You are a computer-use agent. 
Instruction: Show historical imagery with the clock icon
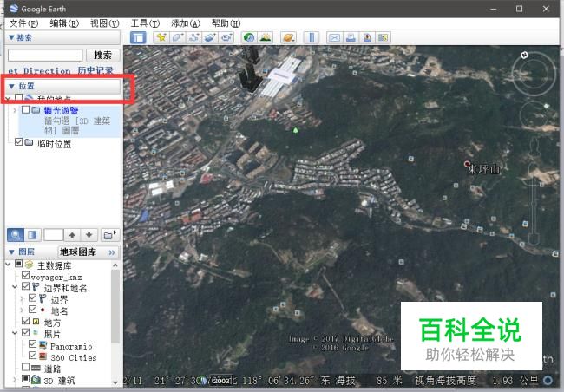249,37
